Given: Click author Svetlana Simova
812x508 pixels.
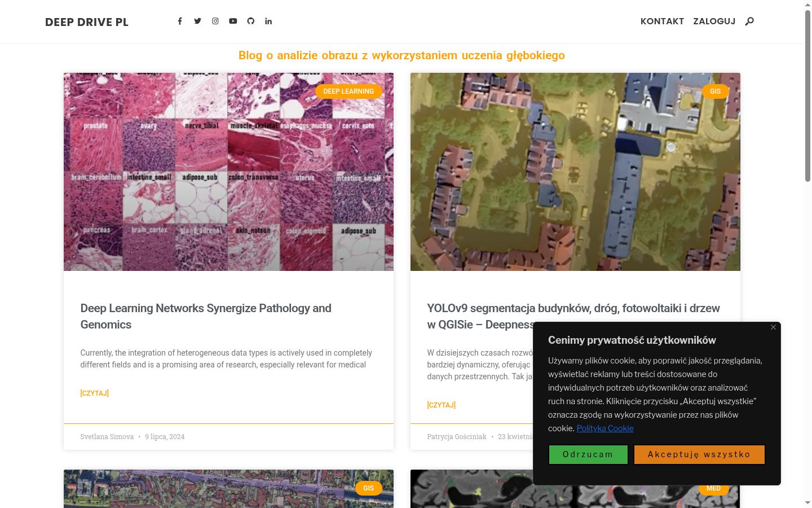Looking at the screenshot, I should coord(107,436).
